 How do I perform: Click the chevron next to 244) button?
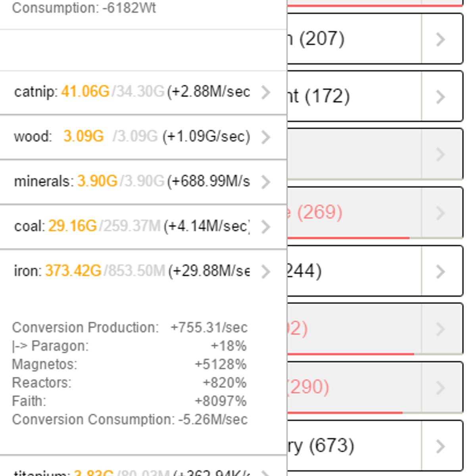441,271
